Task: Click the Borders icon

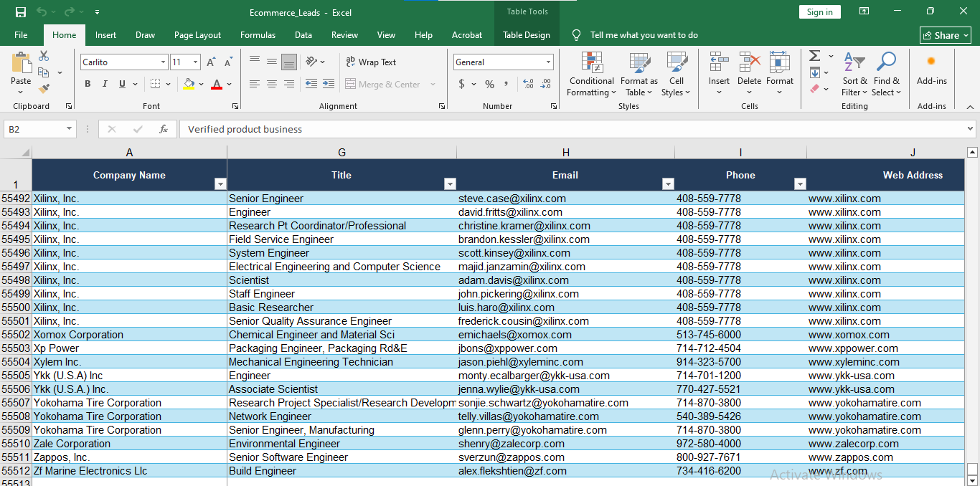Action: pos(156,84)
